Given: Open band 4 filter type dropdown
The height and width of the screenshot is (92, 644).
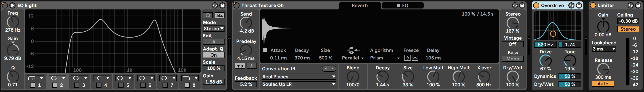Looking at the screenshot, I should click(x=102, y=78).
